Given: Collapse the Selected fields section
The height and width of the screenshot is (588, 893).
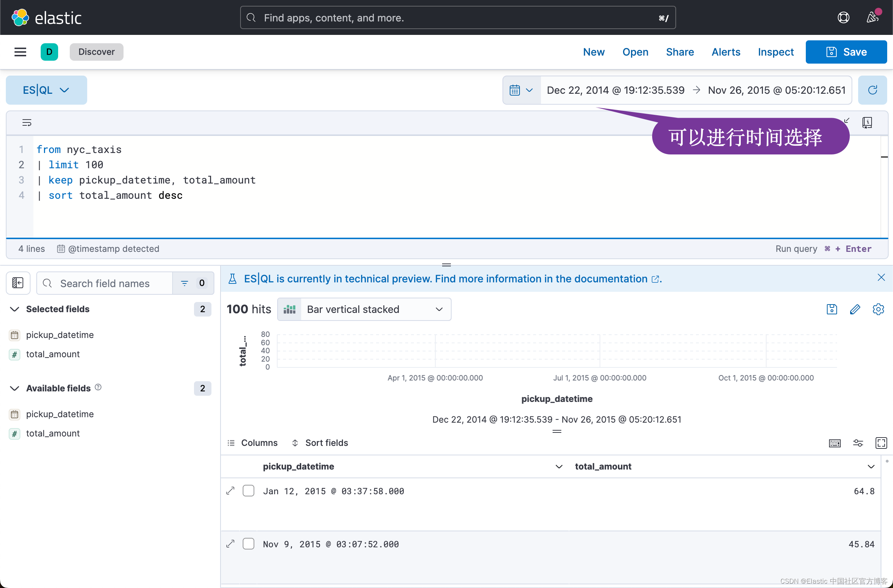Looking at the screenshot, I should click(x=15, y=309).
